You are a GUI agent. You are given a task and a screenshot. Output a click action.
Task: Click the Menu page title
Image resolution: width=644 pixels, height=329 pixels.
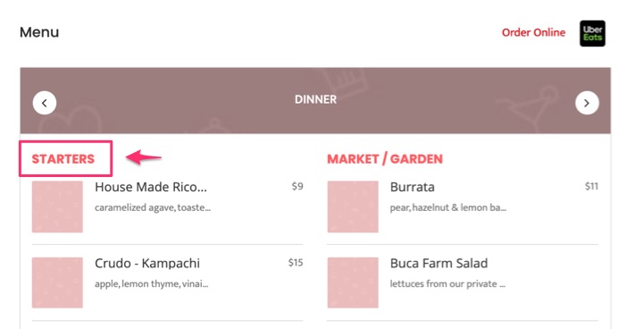pyautogui.click(x=39, y=32)
